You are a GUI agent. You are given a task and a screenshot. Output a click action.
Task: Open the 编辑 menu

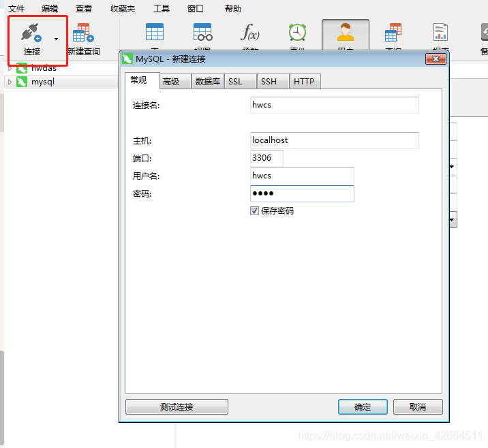point(50,9)
